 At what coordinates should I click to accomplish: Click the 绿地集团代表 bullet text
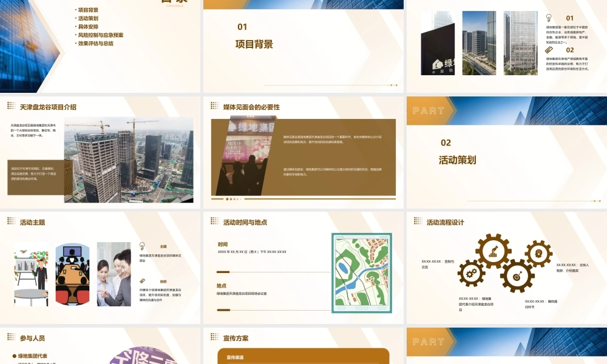(33, 356)
